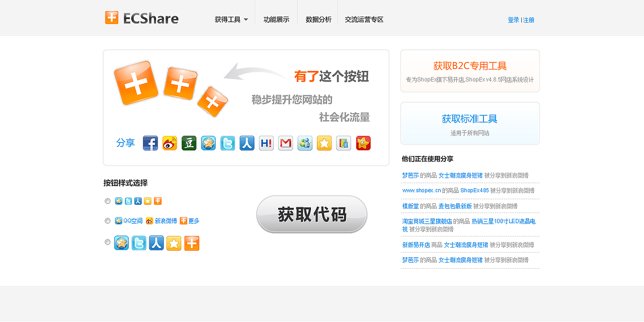644x322 pixels.
Task: Click the Sina Weibo share icon in banner
Action: (170, 143)
